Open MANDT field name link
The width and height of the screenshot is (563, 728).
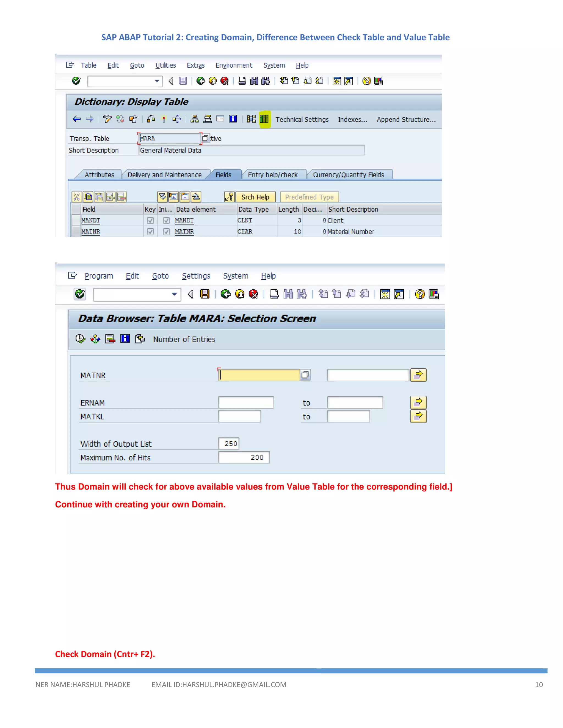90,220
